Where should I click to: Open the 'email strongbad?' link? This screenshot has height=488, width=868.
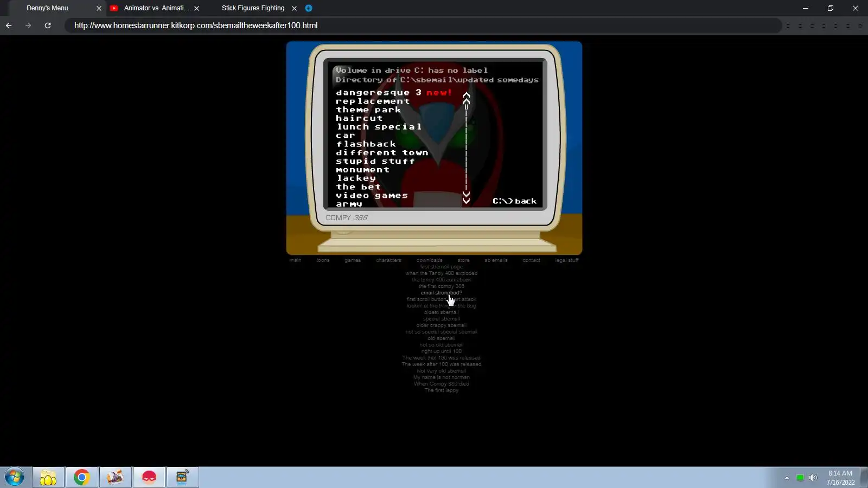442,293
